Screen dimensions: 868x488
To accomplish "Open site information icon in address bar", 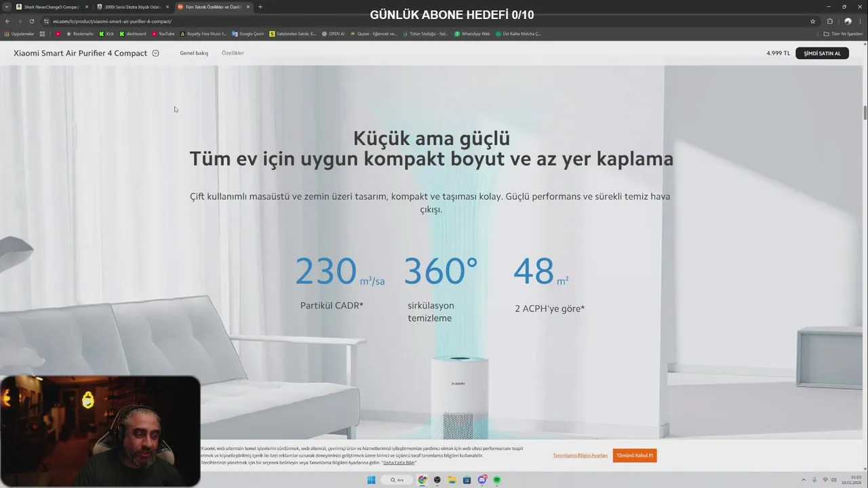I will point(46,21).
